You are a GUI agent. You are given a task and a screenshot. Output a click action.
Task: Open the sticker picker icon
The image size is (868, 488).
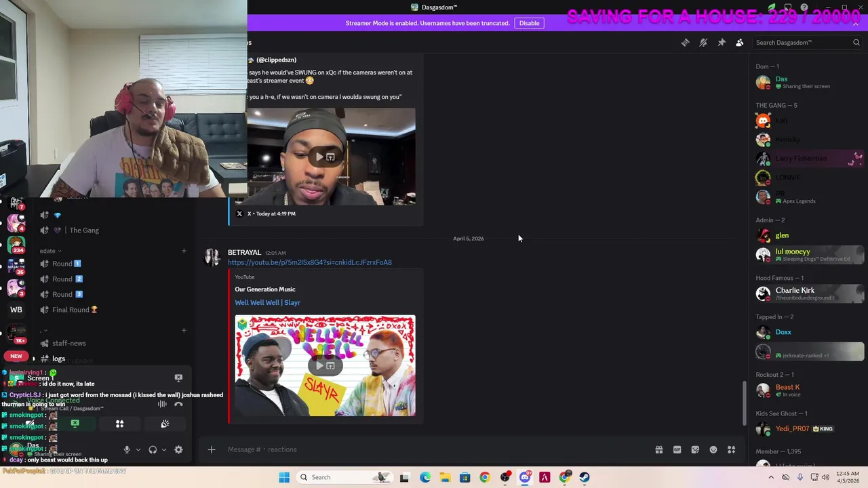695,449
